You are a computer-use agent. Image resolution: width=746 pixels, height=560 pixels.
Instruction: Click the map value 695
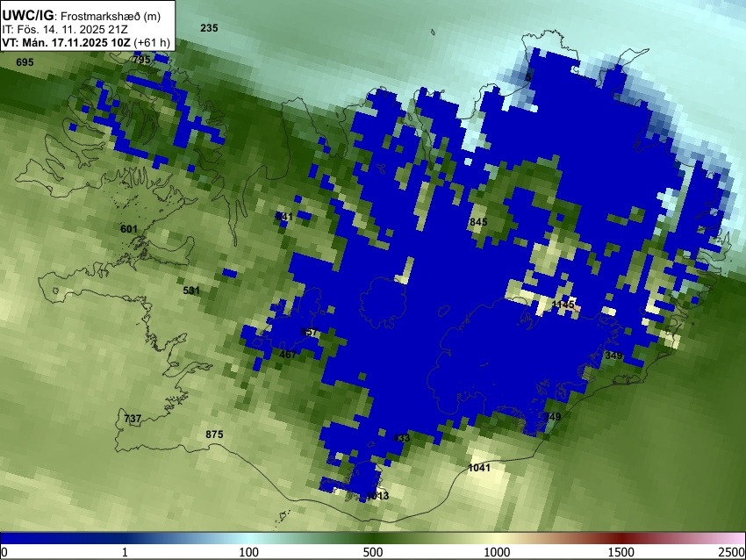click(x=25, y=62)
